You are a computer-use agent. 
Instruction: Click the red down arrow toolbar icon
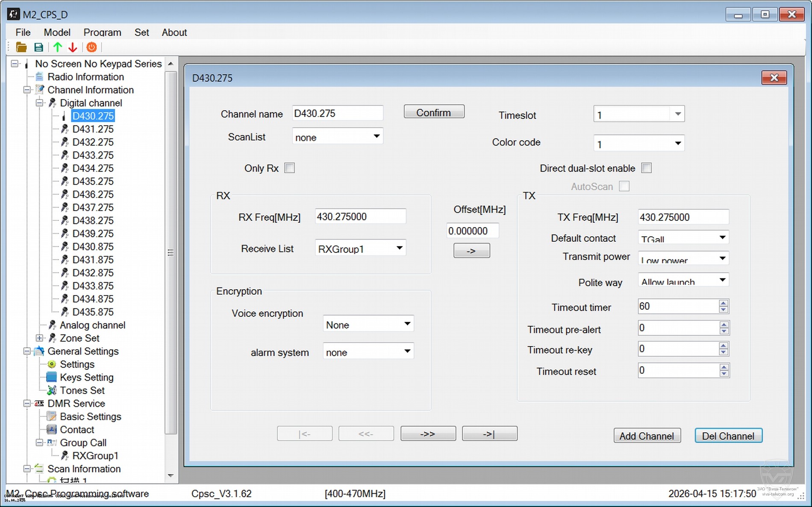point(73,47)
